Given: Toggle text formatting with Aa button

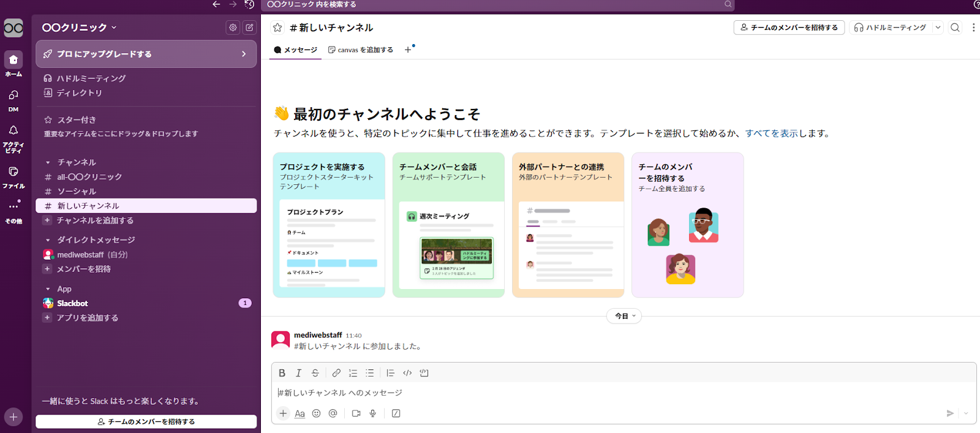Looking at the screenshot, I should click(x=300, y=413).
